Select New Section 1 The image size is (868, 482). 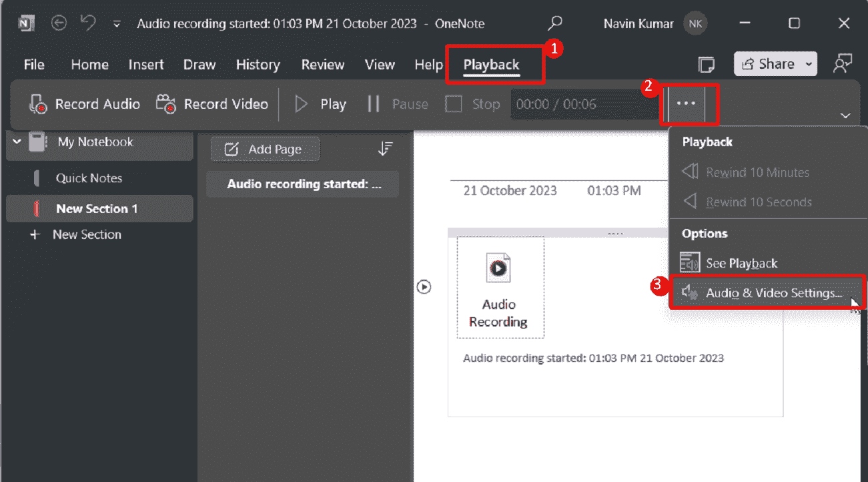[x=100, y=208]
